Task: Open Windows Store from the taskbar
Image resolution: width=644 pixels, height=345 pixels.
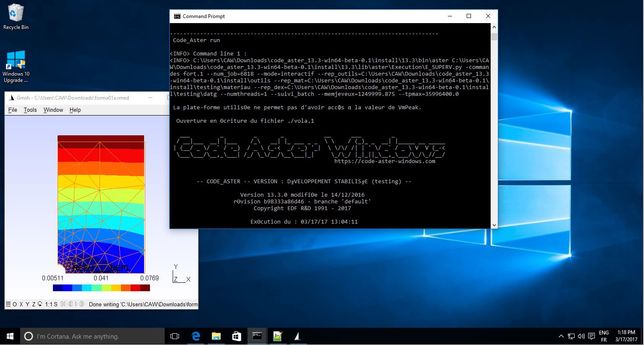Action: pos(237,336)
